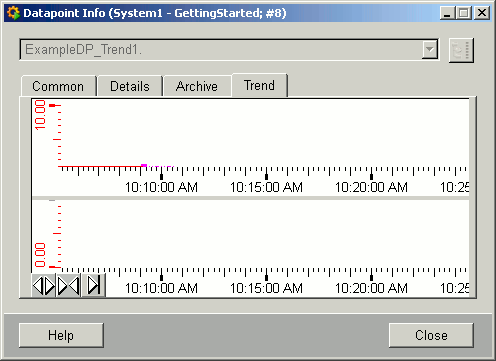Click the Help button
The height and width of the screenshot is (361, 496).
[61, 335]
